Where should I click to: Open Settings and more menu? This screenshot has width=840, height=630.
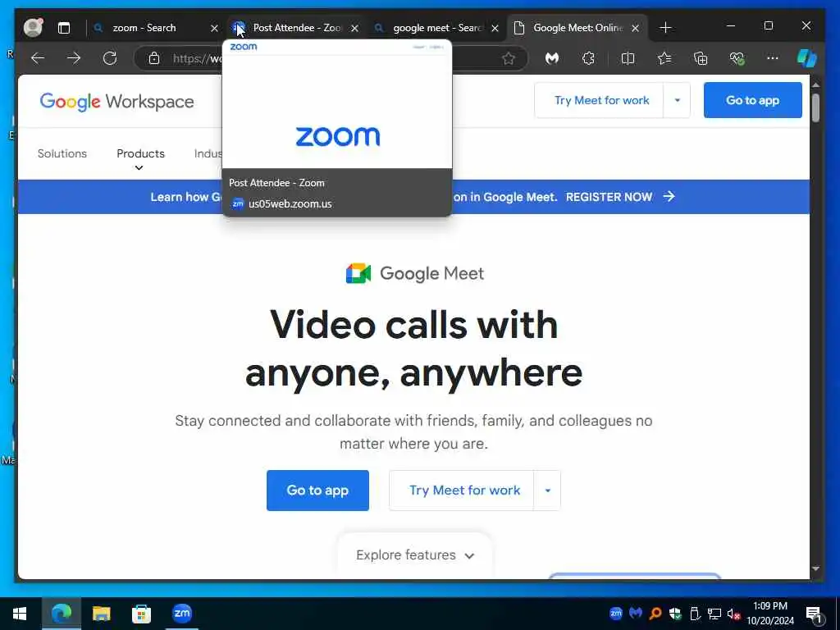pos(773,58)
